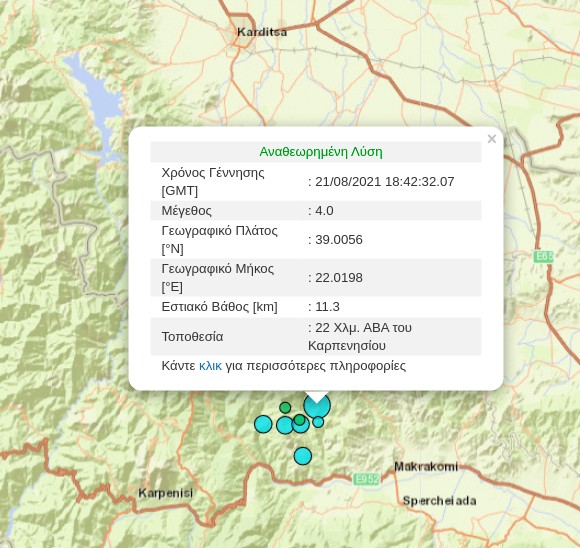Select the green marker overlapping a cyan circle
Screen dimensions: 580x548
(x=299, y=420)
